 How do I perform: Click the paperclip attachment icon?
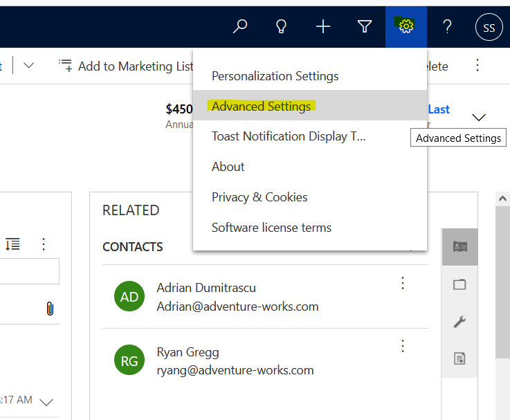(x=49, y=309)
